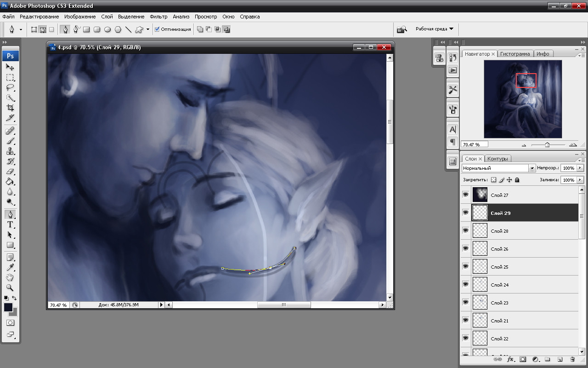Open the Layers panel flyout menu
The height and width of the screenshot is (368, 588).
582,159
